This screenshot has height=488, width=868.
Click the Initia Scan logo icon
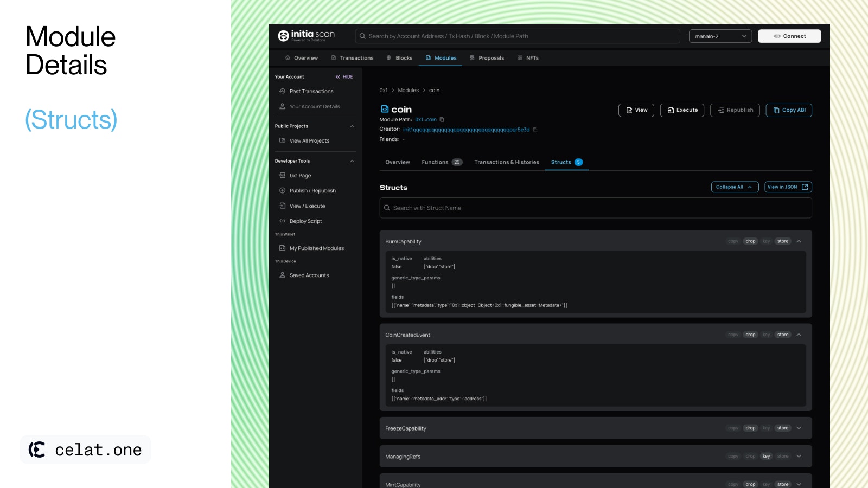coord(283,36)
